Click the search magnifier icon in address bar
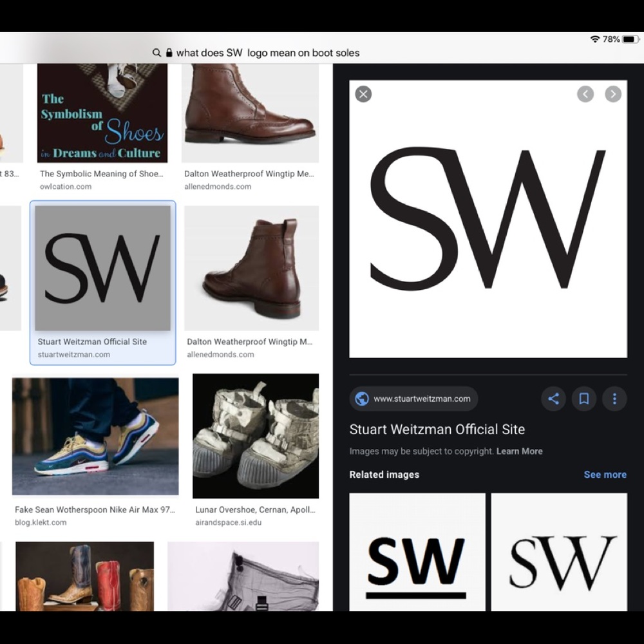Screen dimensions: 644x644 [156, 53]
